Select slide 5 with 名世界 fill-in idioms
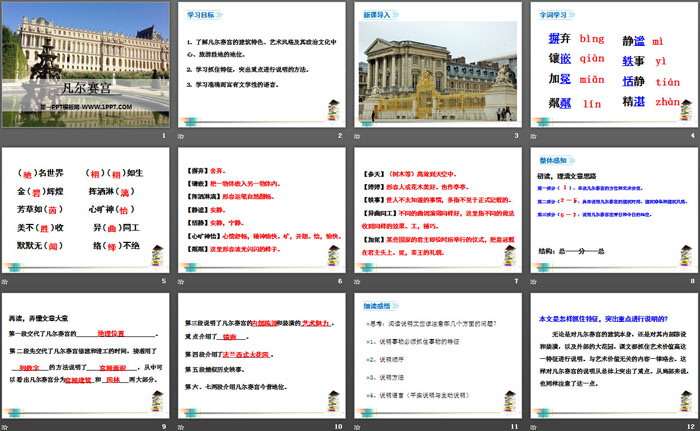The width and height of the screenshot is (700, 431). pyautogui.click(x=86, y=210)
